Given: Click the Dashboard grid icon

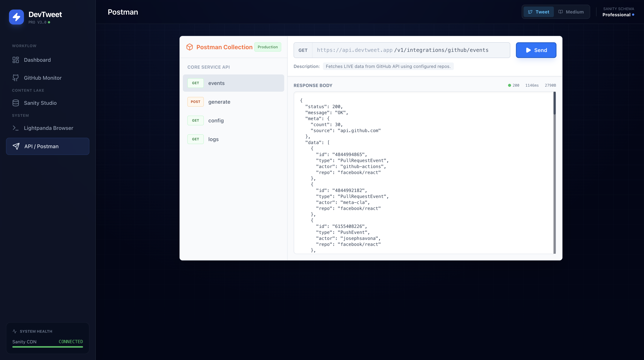Looking at the screenshot, I should pyautogui.click(x=16, y=60).
